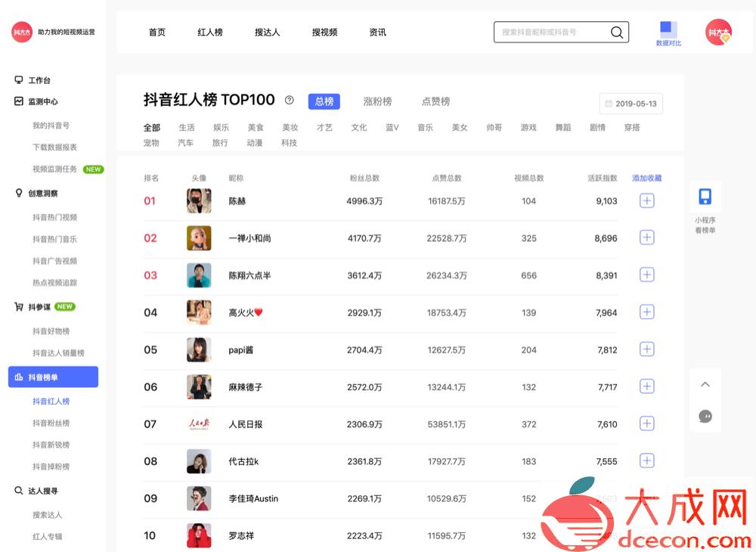Click the 抖大大 logo at top left
The width and height of the screenshot is (756, 552).
point(22,33)
